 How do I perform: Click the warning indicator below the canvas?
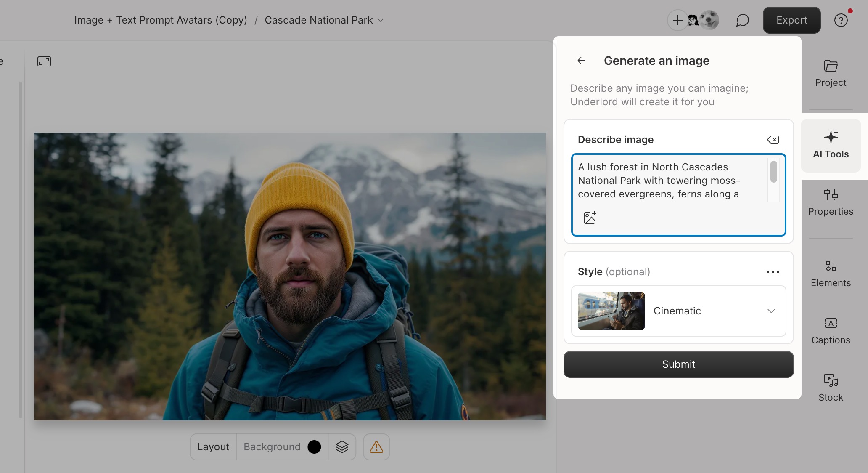click(376, 447)
